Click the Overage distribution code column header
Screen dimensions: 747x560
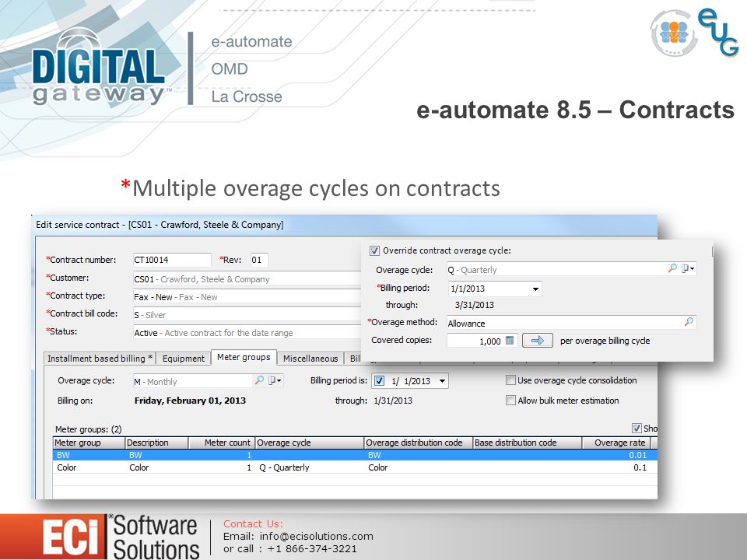(x=419, y=443)
